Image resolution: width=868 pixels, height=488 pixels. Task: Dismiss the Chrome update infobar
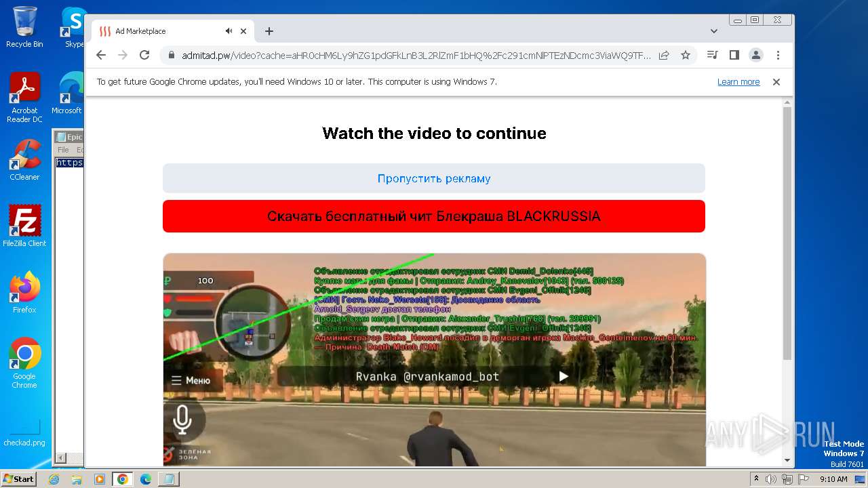776,82
